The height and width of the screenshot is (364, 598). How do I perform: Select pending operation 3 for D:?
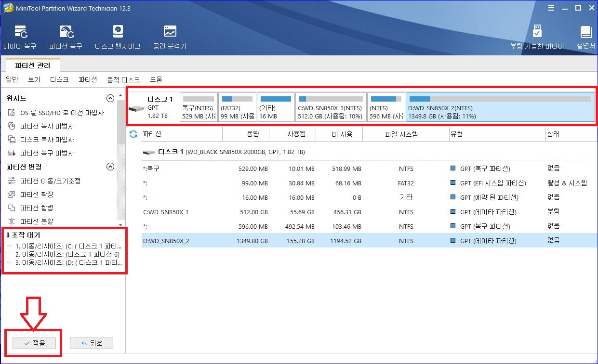pos(69,263)
